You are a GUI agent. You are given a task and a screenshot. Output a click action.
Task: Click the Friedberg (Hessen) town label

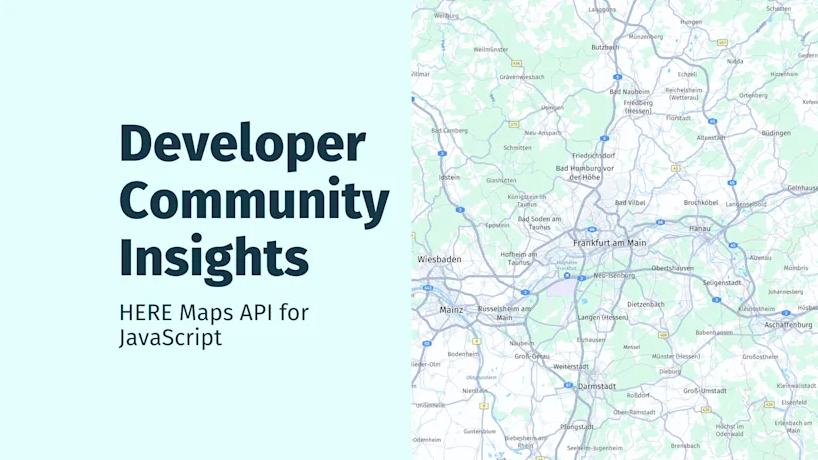click(x=638, y=106)
